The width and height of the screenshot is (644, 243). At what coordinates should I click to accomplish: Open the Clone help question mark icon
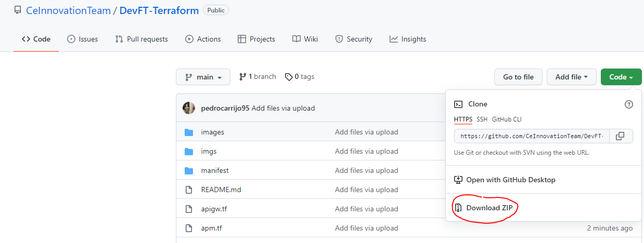click(x=629, y=104)
